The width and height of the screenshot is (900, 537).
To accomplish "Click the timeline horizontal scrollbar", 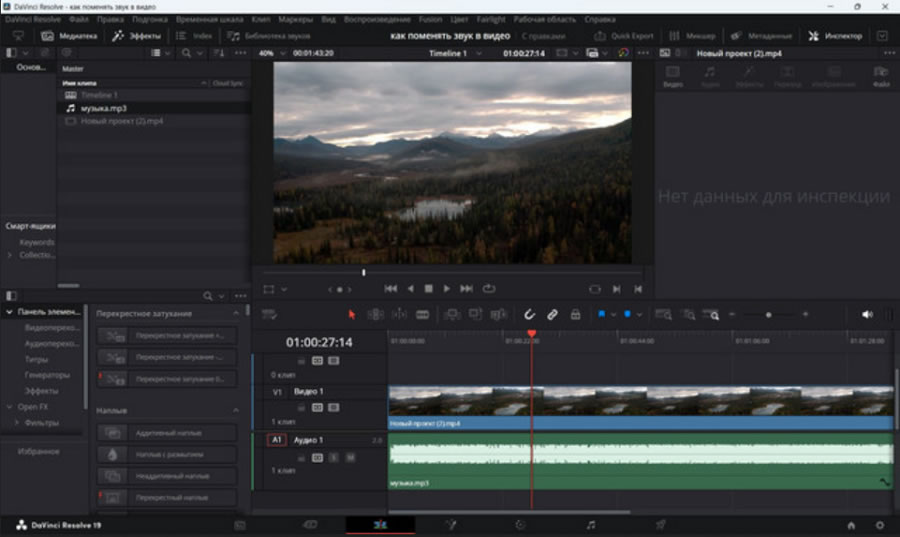I will point(509,512).
